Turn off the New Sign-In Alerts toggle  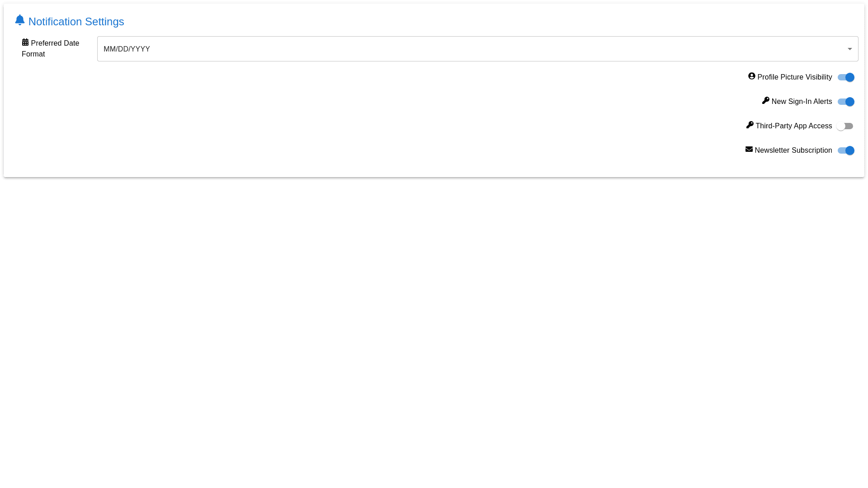(845, 102)
